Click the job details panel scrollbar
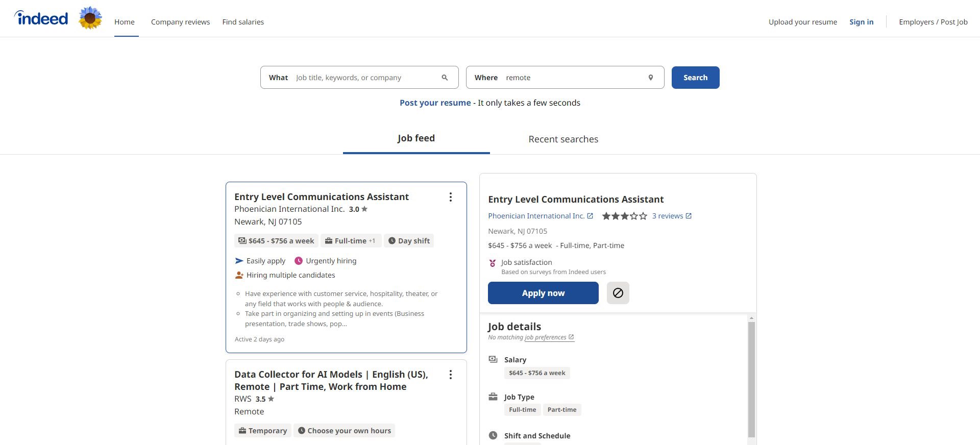This screenshot has height=445, width=980. coord(751,379)
